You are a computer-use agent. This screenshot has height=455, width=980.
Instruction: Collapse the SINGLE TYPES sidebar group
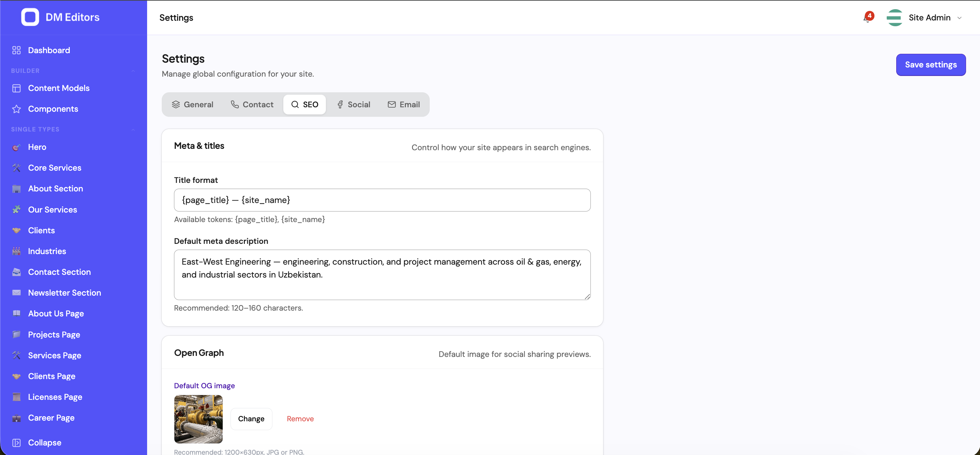coord(133,129)
